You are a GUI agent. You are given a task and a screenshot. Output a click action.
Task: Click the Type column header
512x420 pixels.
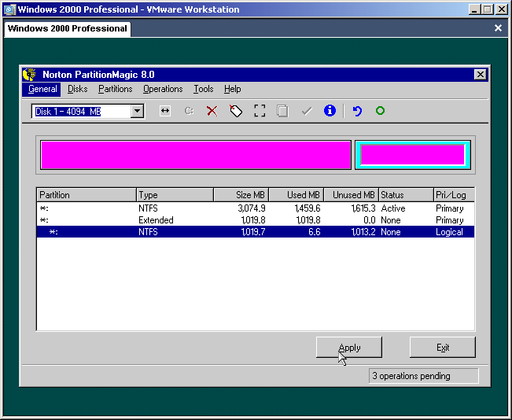click(x=175, y=195)
